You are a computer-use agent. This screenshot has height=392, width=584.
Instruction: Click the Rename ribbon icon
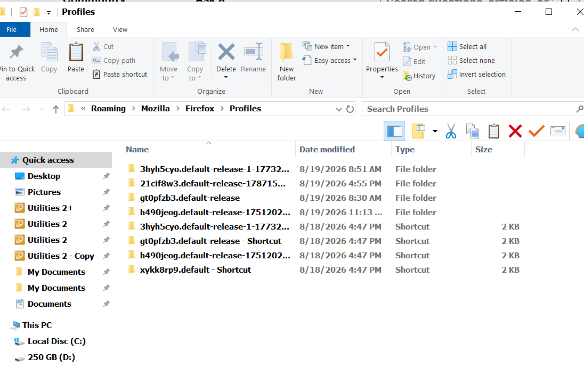[x=253, y=52]
